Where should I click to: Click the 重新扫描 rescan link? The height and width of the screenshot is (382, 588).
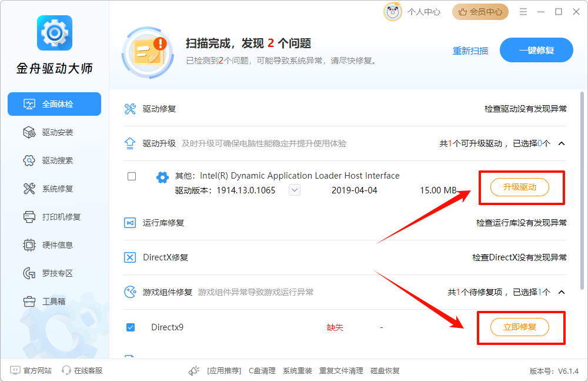[x=470, y=51]
